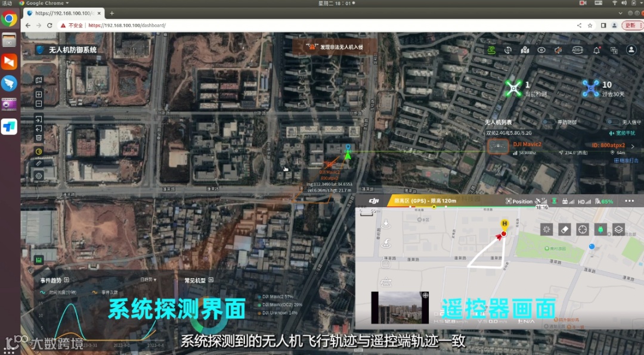Expand the DJI Mavic2 row chevron
Image resolution: width=644 pixels, height=355 pixels.
(633, 146)
